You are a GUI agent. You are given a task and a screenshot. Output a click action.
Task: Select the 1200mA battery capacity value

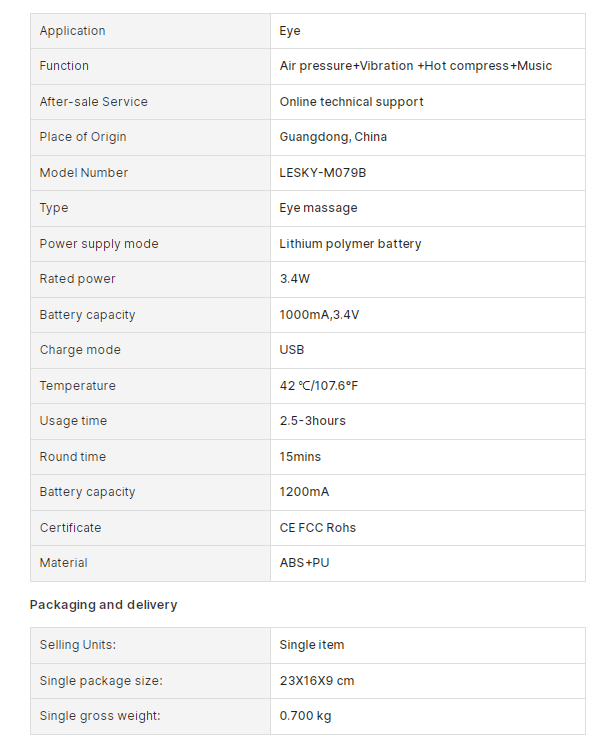click(304, 492)
